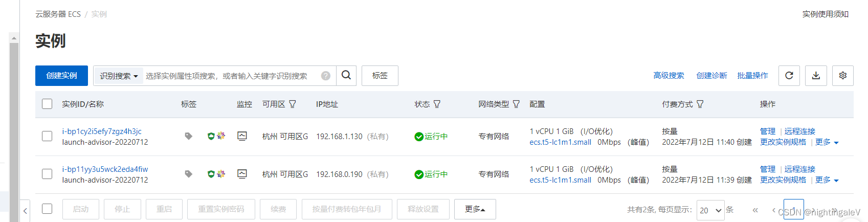Open the page size 20 dropdown
868x222 pixels.
710,210
